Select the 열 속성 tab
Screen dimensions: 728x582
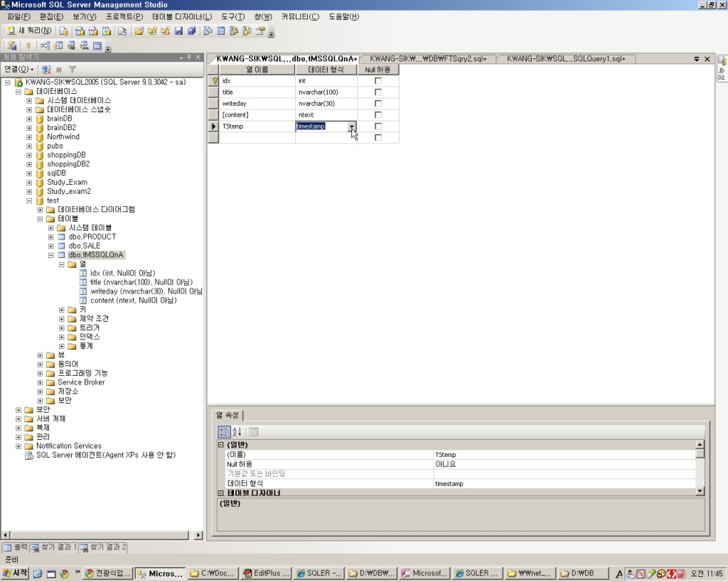[x=227, y=415]
